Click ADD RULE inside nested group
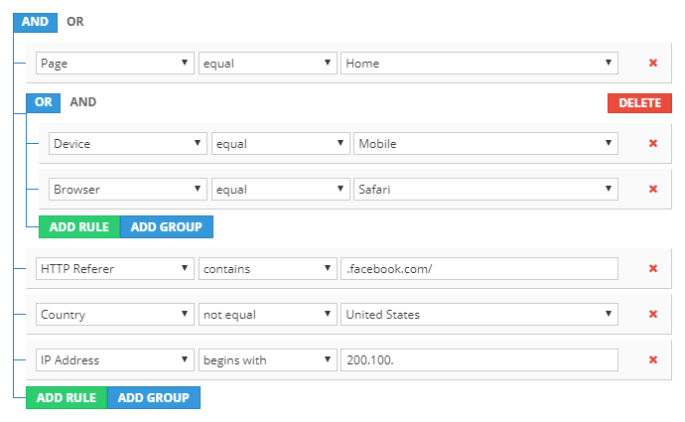 (79, 227)
